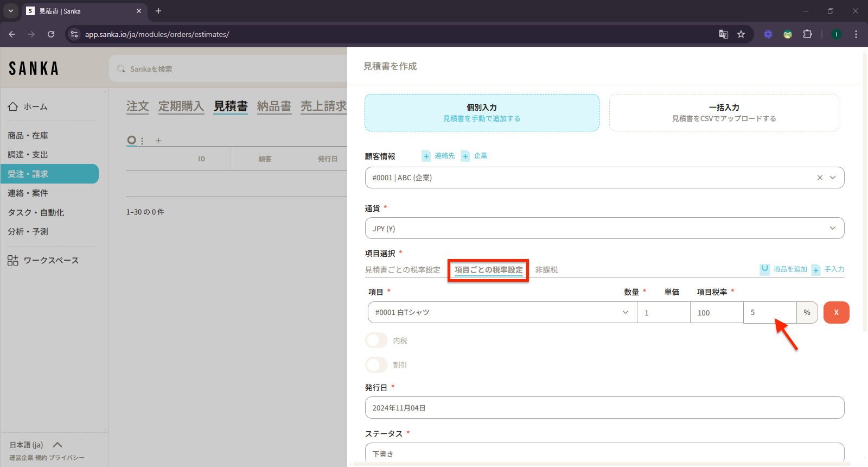Turn on the discount (割引) toggle
The image size is (868, 467).
click(376, 365)
